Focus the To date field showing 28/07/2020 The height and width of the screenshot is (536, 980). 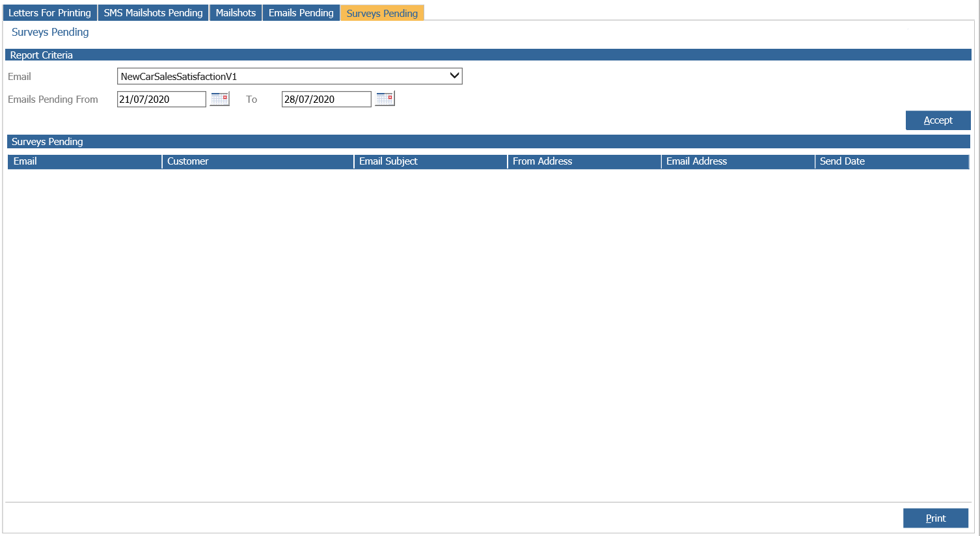(327, 99)
